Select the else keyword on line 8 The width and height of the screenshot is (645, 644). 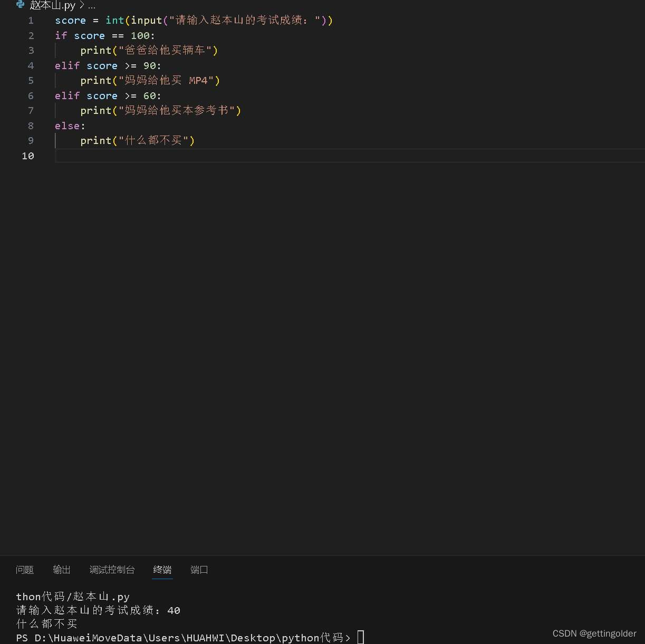pyautogui.click(x=66, y=126)
